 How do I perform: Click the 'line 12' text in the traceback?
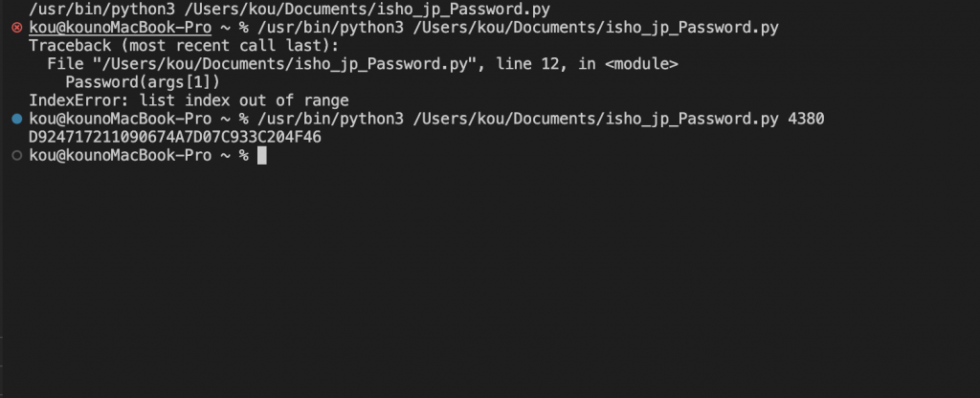[x=527, y=64]
